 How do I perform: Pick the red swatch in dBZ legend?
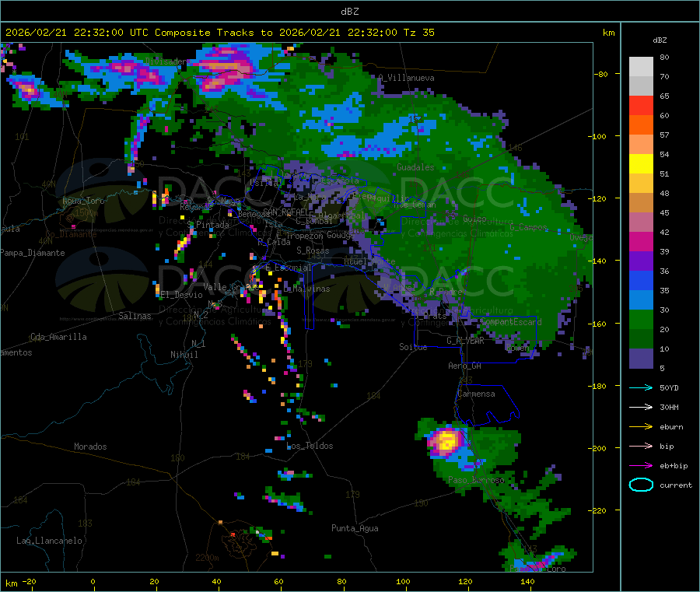point(641,105)
